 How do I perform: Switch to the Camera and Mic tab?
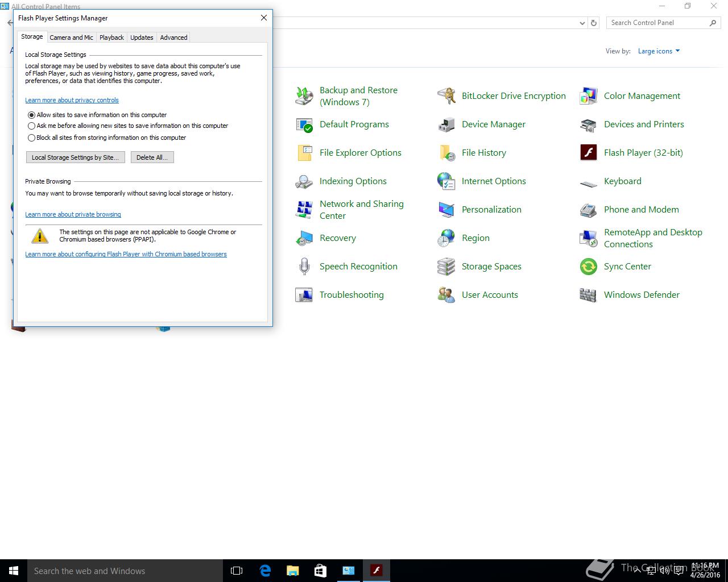(x=71, y=38)
